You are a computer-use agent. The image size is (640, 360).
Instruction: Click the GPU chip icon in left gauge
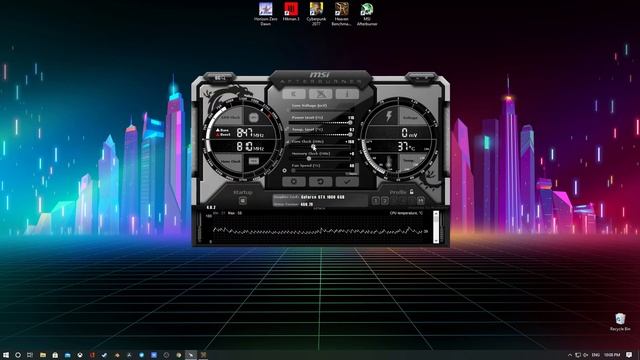[253, 118]
